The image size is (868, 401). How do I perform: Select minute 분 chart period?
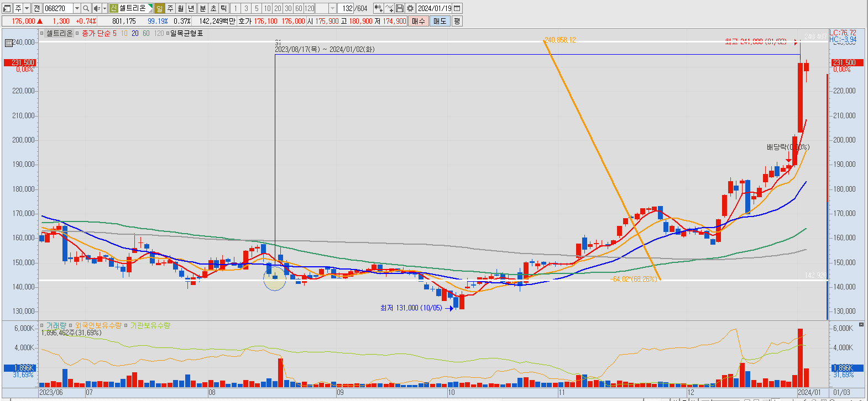click(x=202, y=8)
